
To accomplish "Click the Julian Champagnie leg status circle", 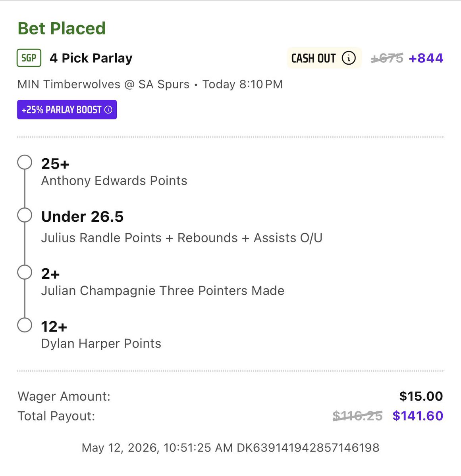I will 25,273.
